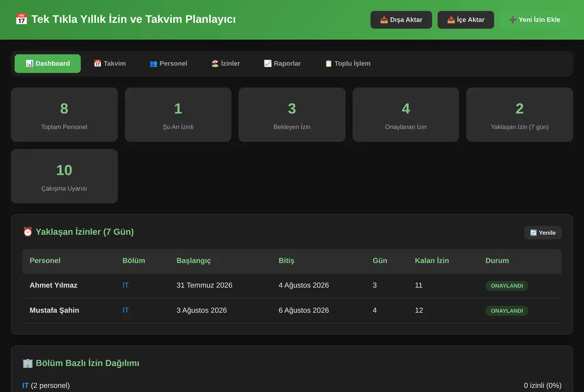
Task: Click the Başlangıç column header
Action: 194,261
